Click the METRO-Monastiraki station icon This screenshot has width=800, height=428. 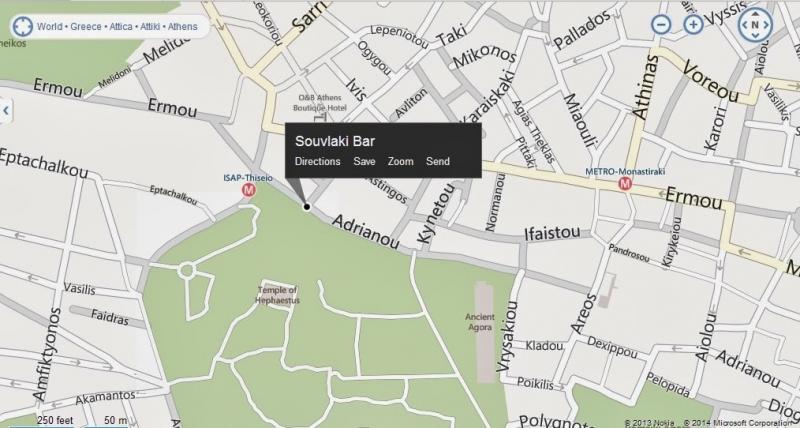pyautogui.click(x=625, y=184)
